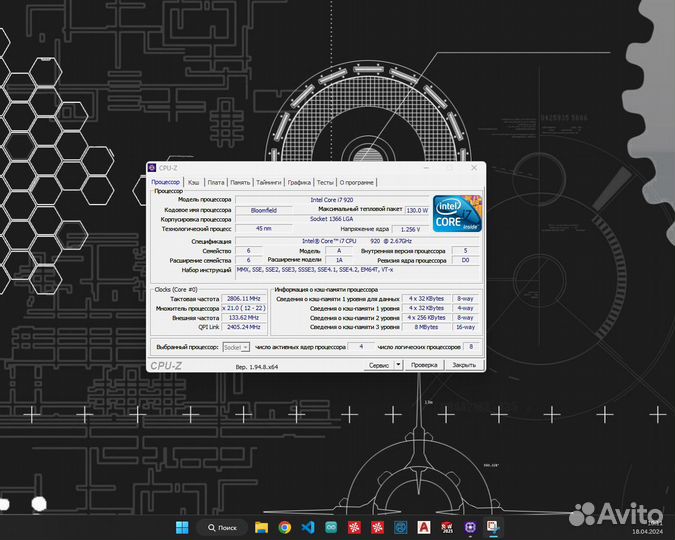This screenshot has width=675, height=540.
Task: Switch to the CPU-Z taskbar icon
Action: tap(471, 527)
